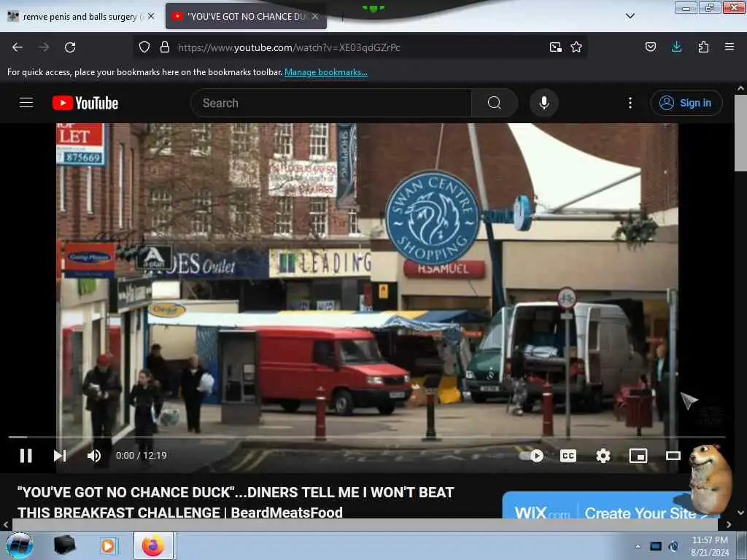Click horizontal scrollbar left arrow
The height and width of the screenshot is (560, 747).
[x=6, y=525]
